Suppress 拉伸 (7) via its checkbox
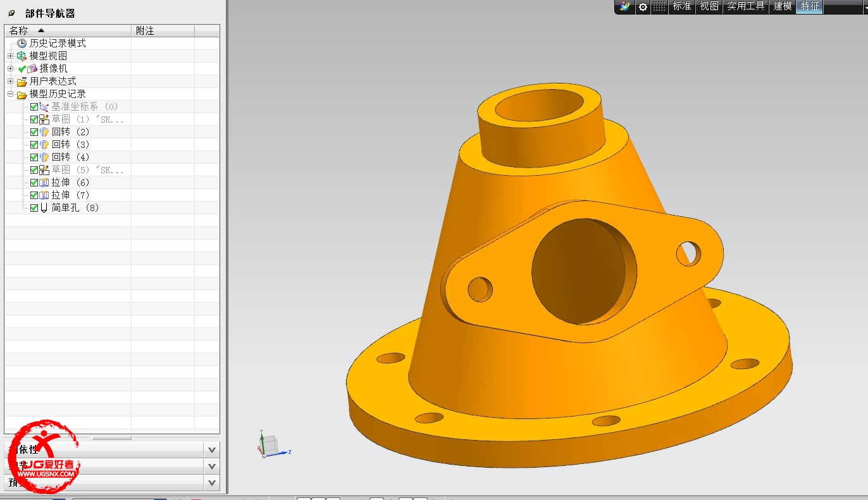 coord(34,195)
